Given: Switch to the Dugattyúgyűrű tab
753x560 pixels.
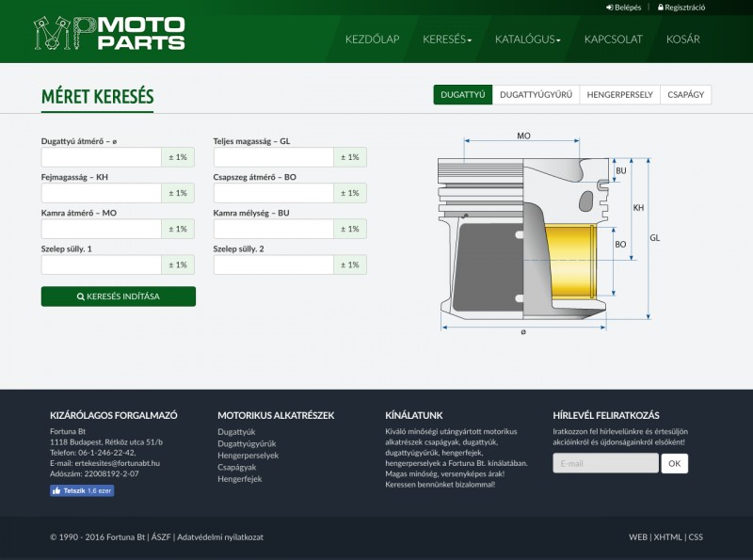Looking at the screenshot, I should (x=536, y=95).
